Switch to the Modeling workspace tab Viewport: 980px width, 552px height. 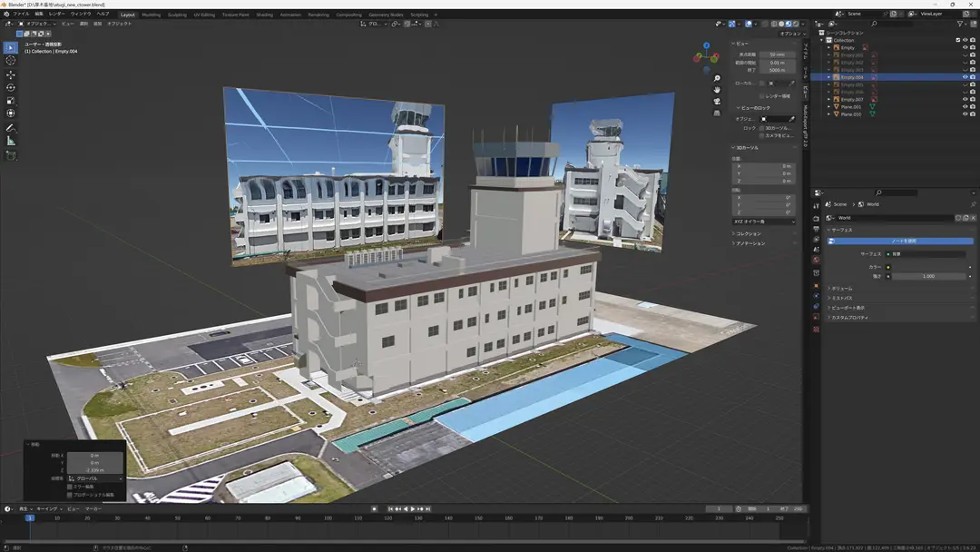(x=152, y=15)
